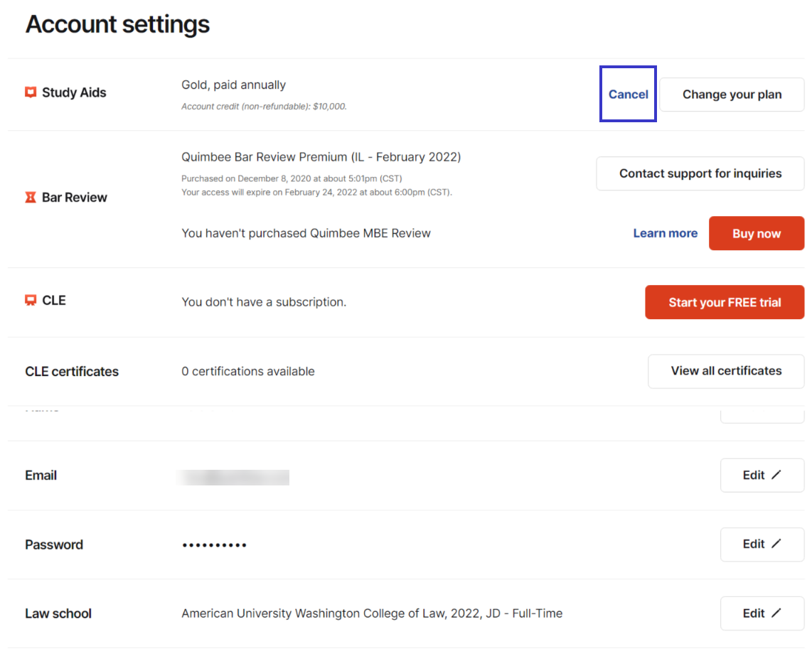Select the Password row label
The width and height of the screenshot is (812, 656).
click(54, 544)
